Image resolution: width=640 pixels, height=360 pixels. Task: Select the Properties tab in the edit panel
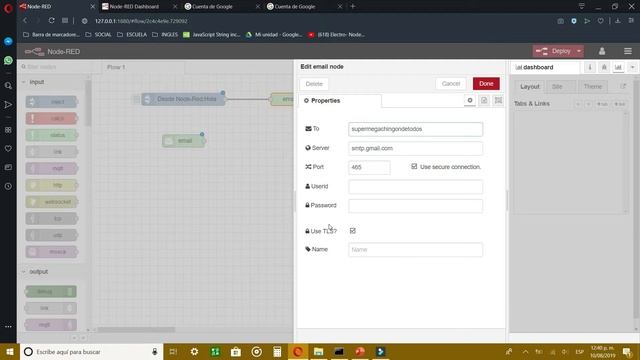pyautogui.click(x=340, y=101)
